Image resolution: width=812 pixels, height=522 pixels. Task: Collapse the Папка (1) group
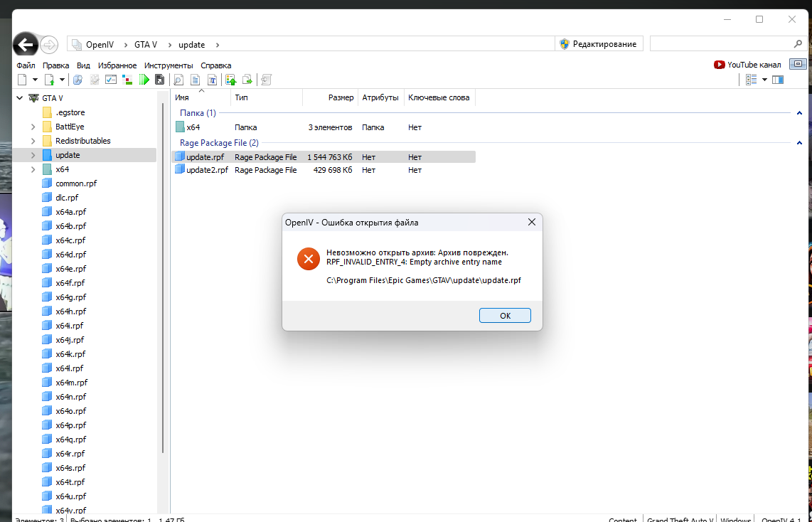point(800,113)
